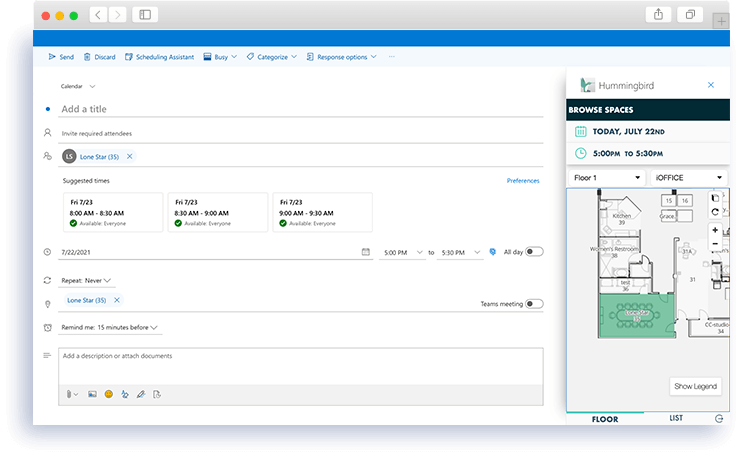Open a new browser tab with plus
Screen dimensions: 743x457
tap(721, 21)
